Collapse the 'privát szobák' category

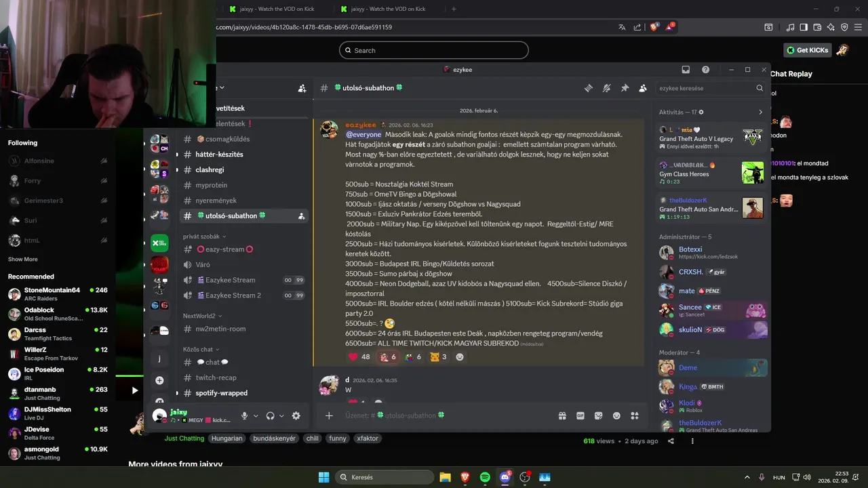pos(204,237)
